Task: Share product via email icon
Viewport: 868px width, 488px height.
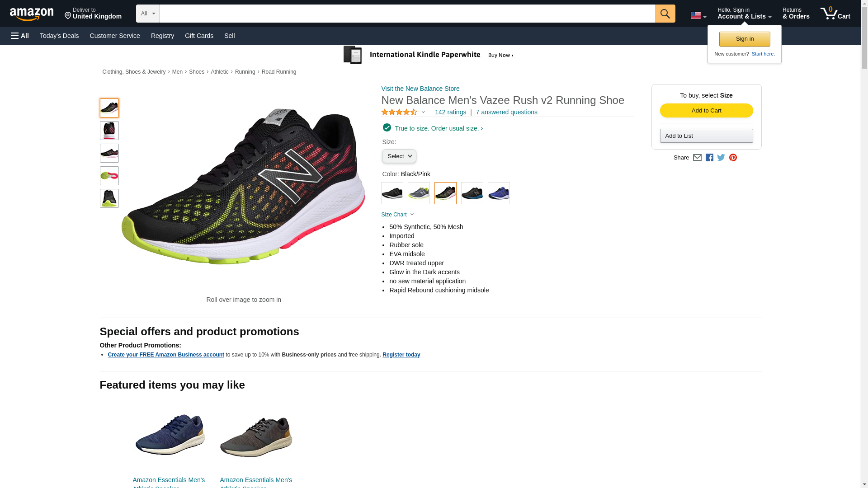Action: click(x=697, y=158)
